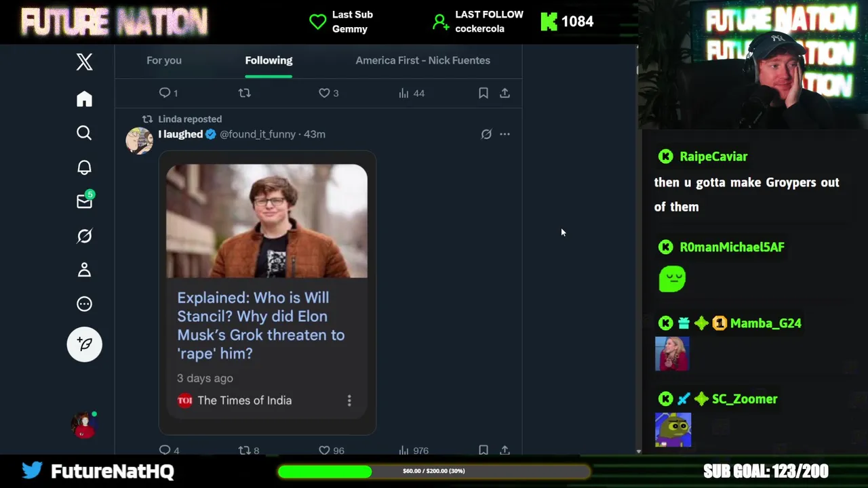Screen dimensions: 868x488
Task: Click RaipeCaviar username in chat
Action: pyautogui.click(x=713, y=157)
